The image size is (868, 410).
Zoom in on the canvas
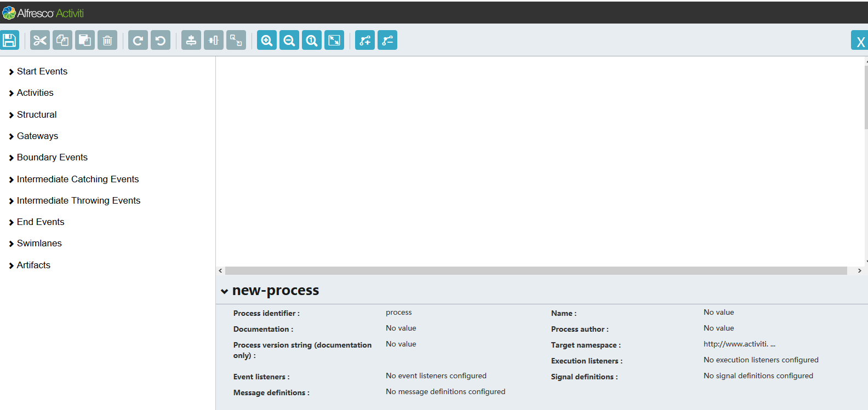point(267,40)
